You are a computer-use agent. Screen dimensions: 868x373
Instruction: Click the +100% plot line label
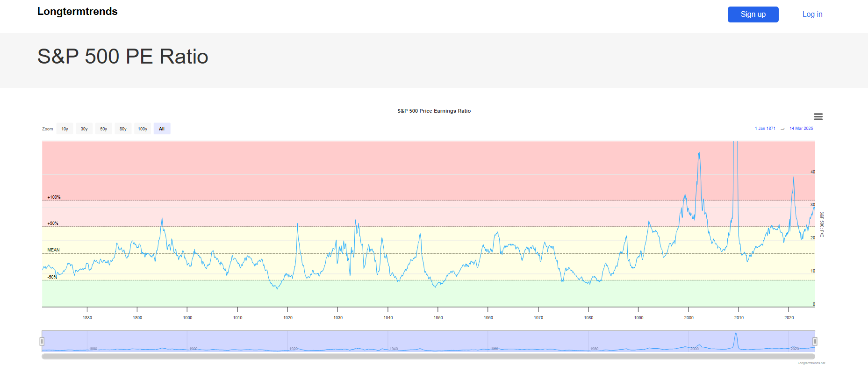pos(54,197)
